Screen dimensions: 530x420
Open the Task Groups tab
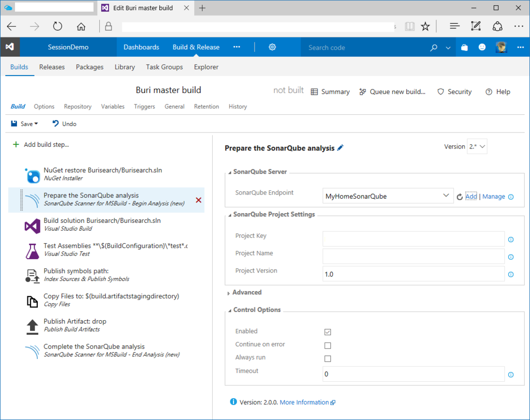[164, 67]
